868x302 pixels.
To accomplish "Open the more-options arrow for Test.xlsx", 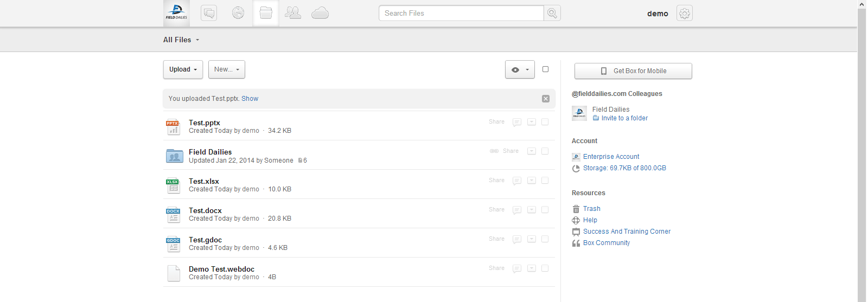I will [x=532, y=181].
